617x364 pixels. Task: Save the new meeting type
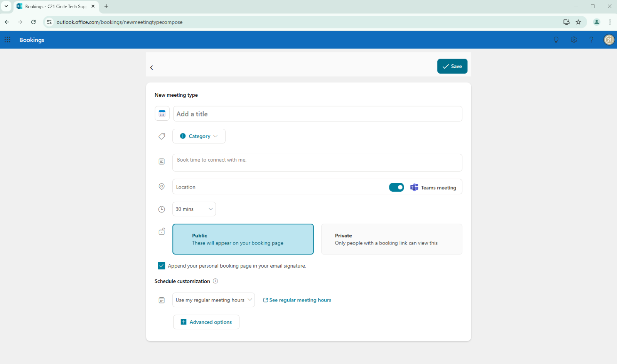coord(452,66)
